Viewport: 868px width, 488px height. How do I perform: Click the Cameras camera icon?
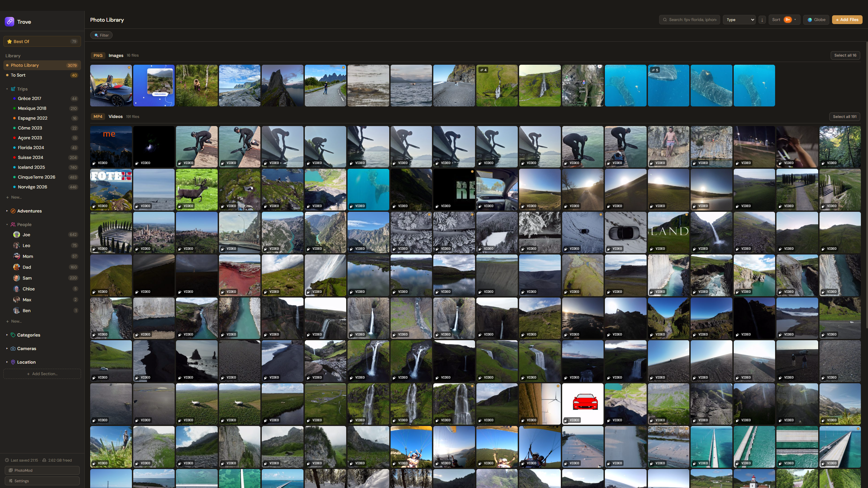click(13, 348)
